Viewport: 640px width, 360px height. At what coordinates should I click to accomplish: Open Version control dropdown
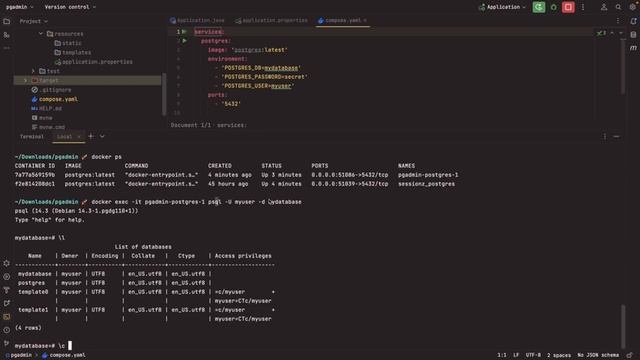(x=70, y=7)
